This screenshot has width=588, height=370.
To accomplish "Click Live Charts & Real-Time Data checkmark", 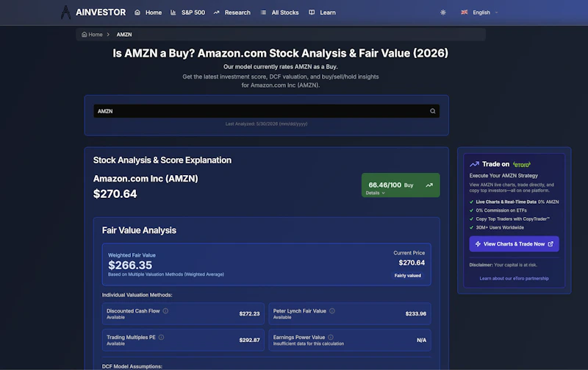I will [471, 202].
